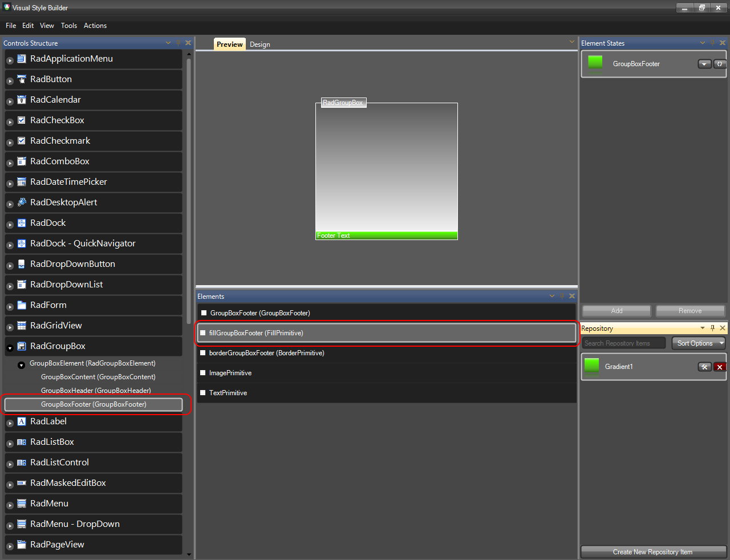Edit Gradient1 with the tools icon
This screenshot has width=730, height=560.
(x=705, y=367)
